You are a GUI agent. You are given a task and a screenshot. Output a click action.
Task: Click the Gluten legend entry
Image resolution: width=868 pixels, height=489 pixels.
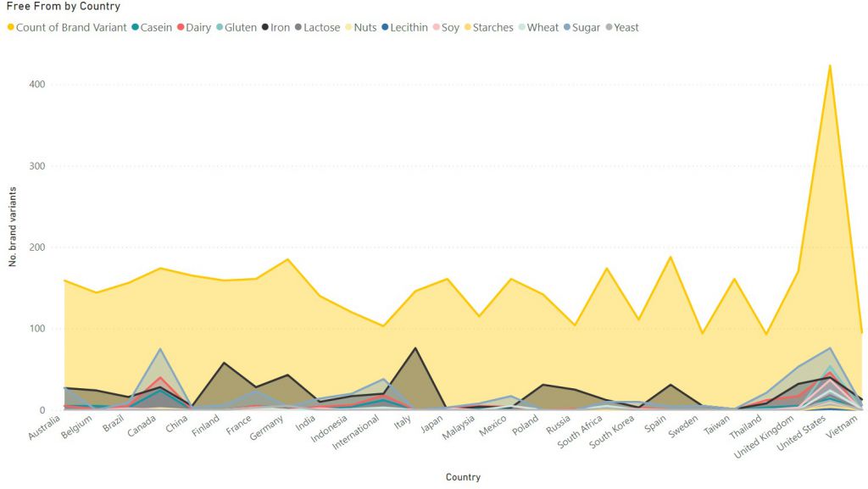point(236,28)
